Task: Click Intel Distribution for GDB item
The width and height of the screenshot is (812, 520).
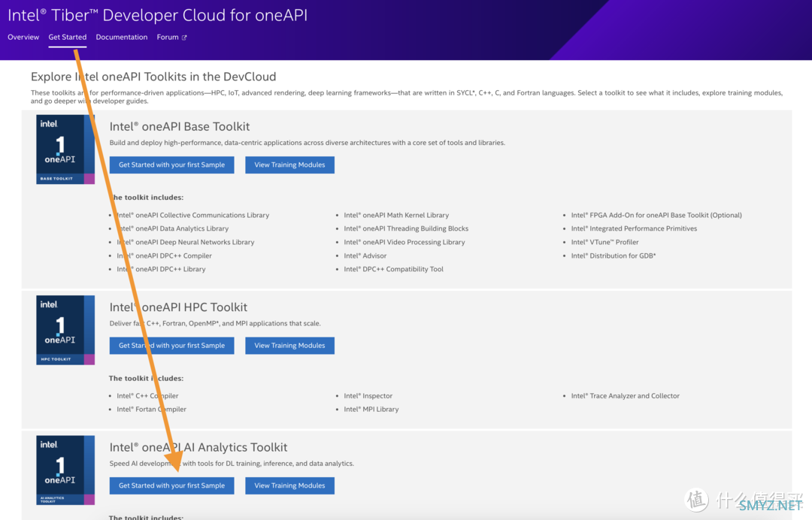Action: point(614,255)
